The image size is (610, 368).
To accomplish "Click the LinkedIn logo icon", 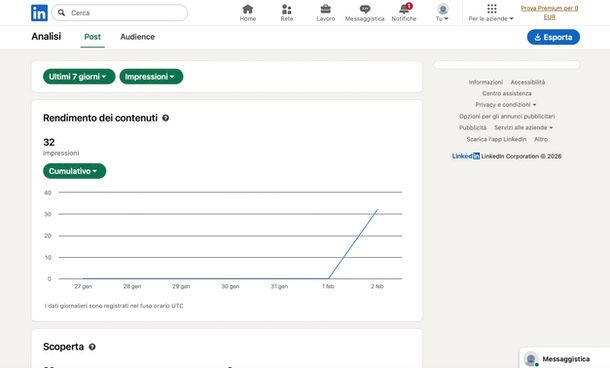I will 39,13.
